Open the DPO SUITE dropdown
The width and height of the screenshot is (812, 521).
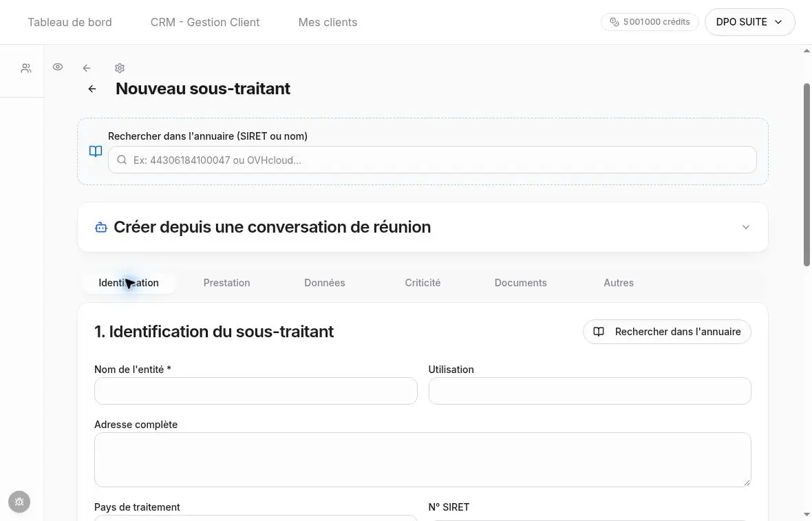coord(749,22)
